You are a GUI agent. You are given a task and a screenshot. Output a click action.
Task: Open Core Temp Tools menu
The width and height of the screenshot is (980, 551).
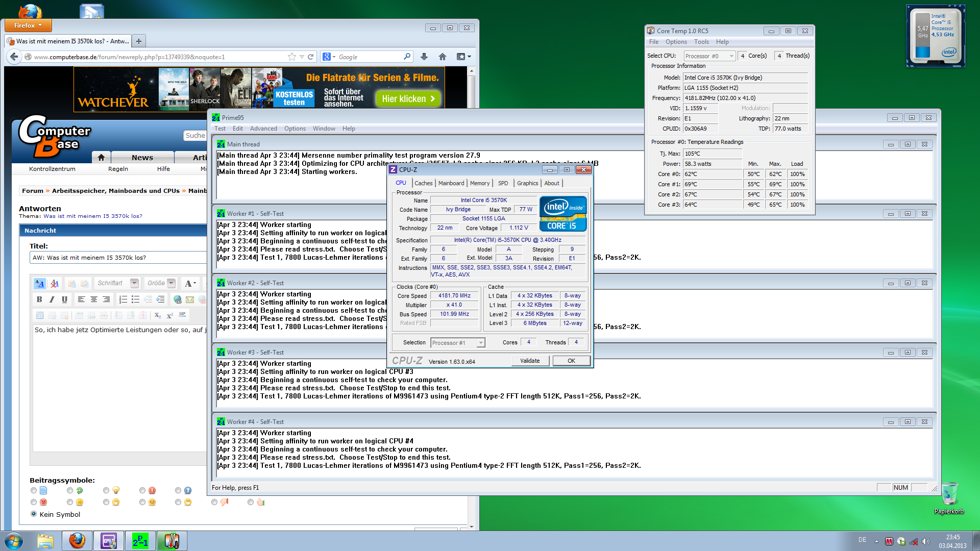[x=701, y=42]
